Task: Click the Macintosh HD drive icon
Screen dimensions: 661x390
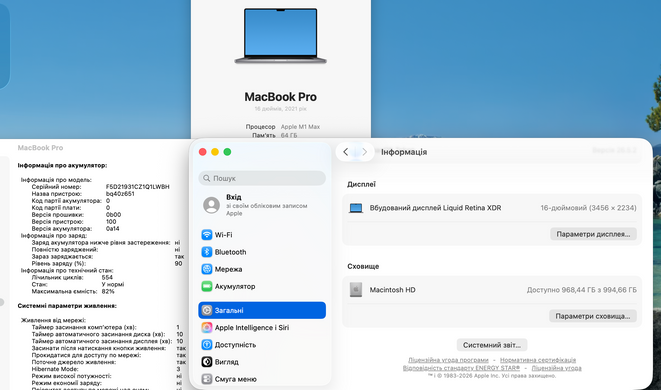Action: pos(356,290)
